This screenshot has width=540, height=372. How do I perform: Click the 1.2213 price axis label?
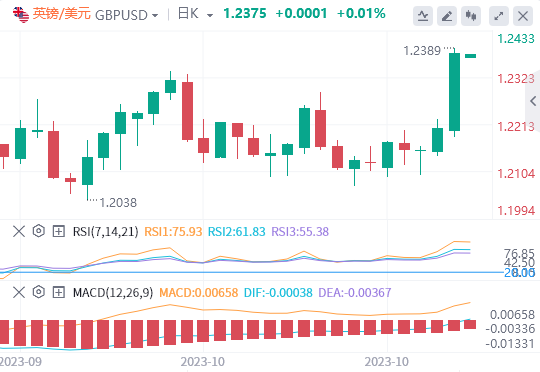tap(516, 126)
